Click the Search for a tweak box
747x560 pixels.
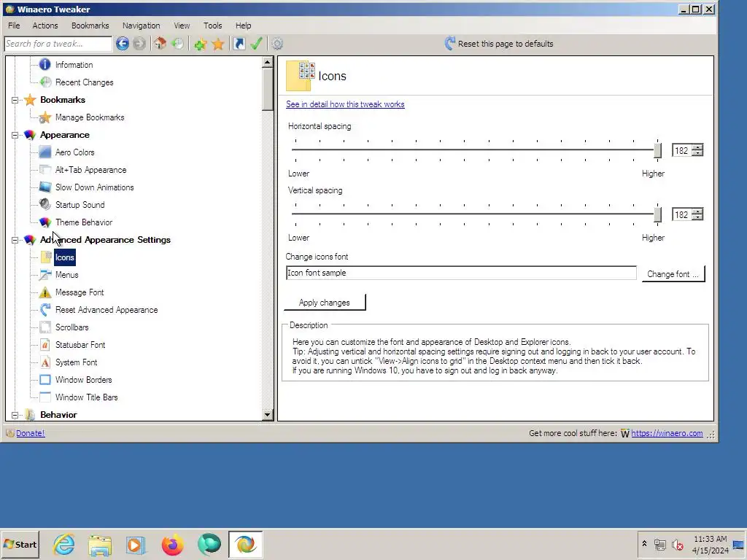pyautogui.click(x=58, y=44)
